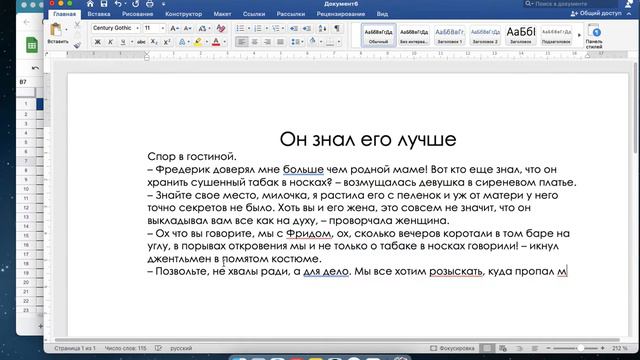Toggle subscript X₂ formatting
Viewport: 640px width, 360px height.
(x=154, y=42)
